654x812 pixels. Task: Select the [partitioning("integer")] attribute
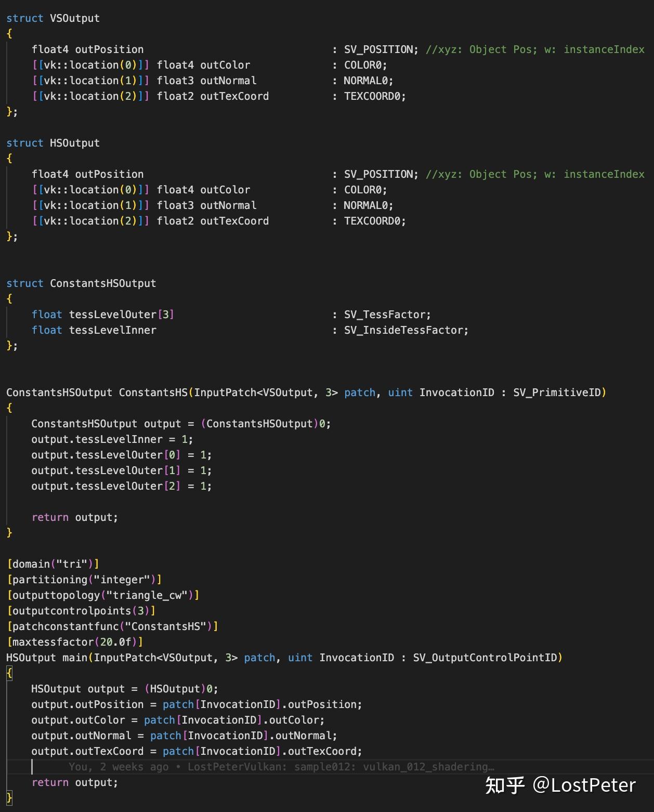pyautogui.click(x=84, y=579)
